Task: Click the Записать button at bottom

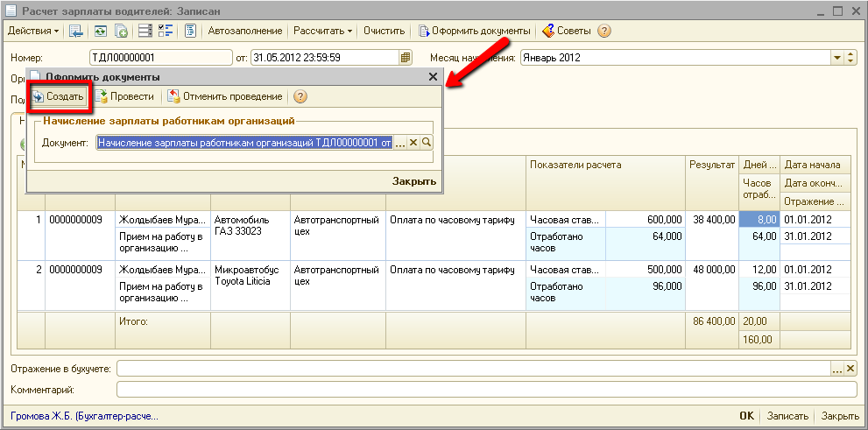Action: point(787,416)
